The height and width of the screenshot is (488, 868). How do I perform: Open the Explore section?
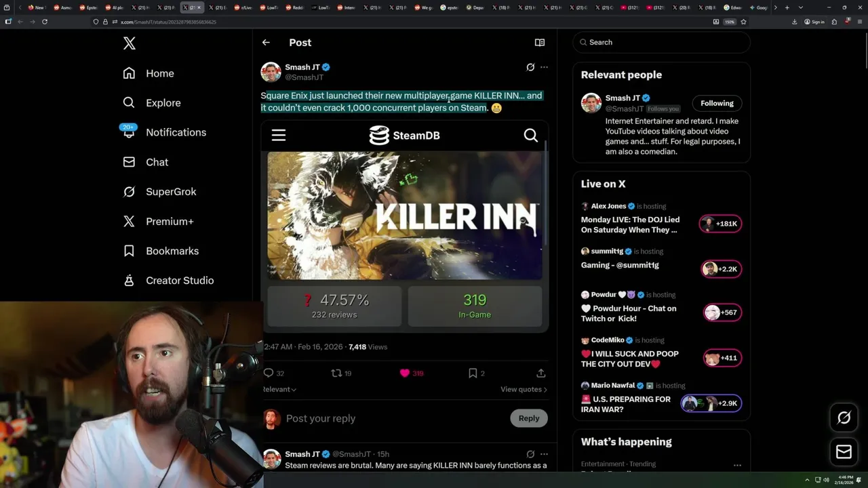[x=152, y=103]
